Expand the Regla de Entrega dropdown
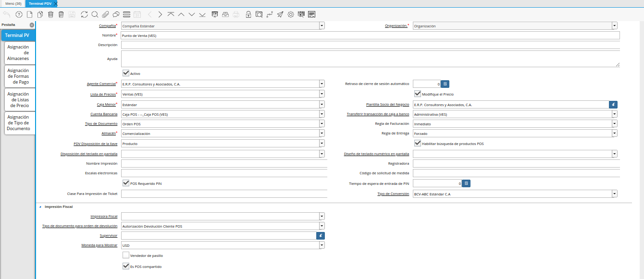Screen dimensions: 644x279 [x=614, y=133]
